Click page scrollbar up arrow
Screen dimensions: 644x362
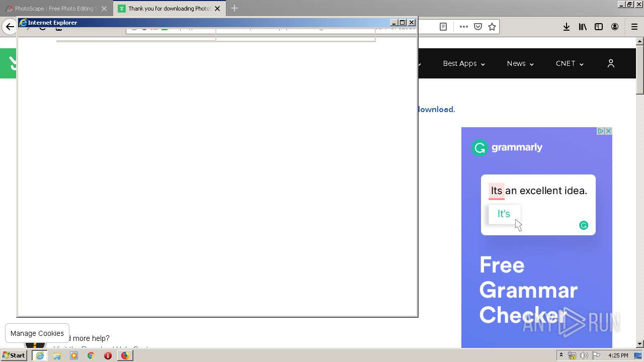point(640,41)
